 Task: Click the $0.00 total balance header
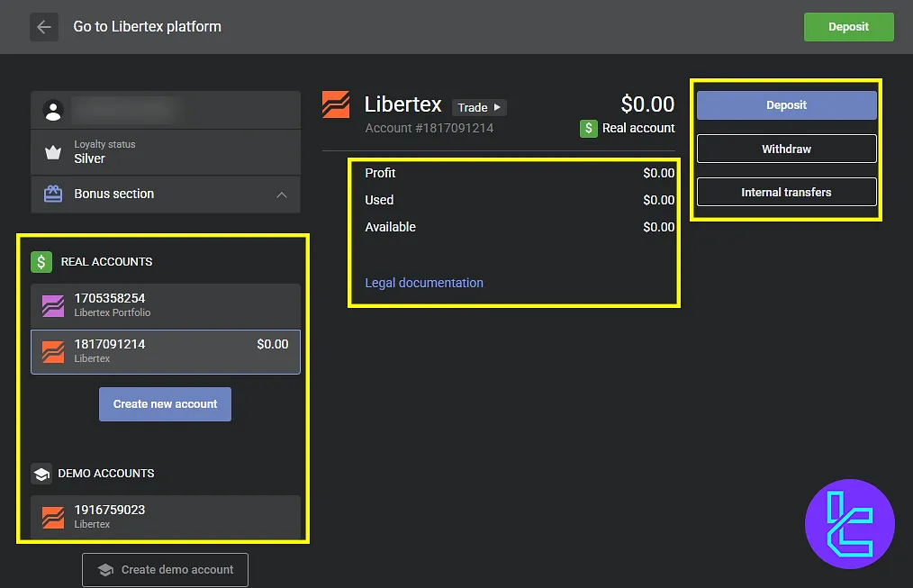click(x=647, y=104)
